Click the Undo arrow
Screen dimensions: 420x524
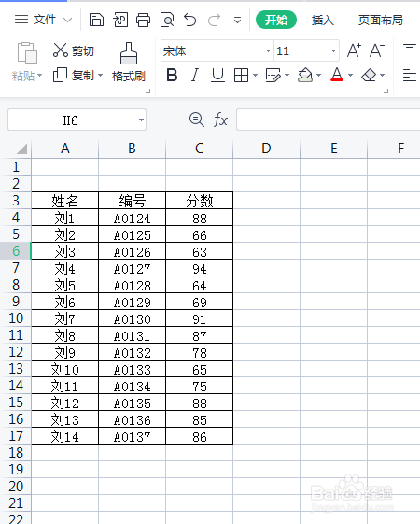(x=190, y=20)
